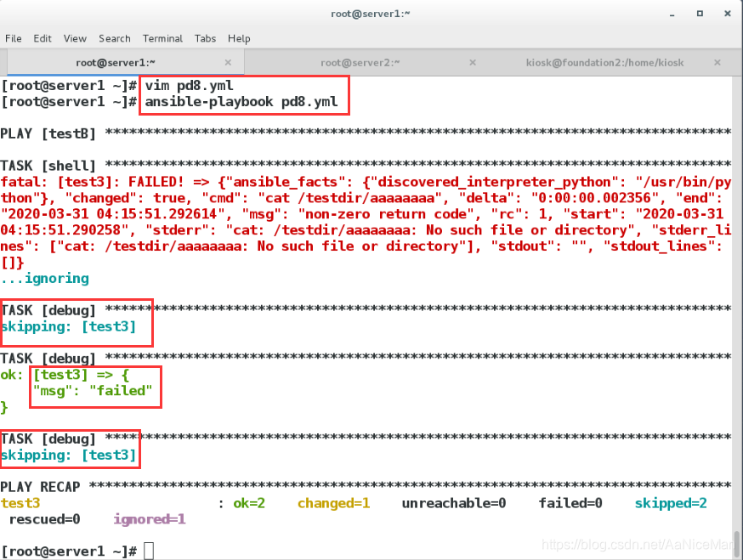Minimize the terminal window

click(x=672, y=14)
